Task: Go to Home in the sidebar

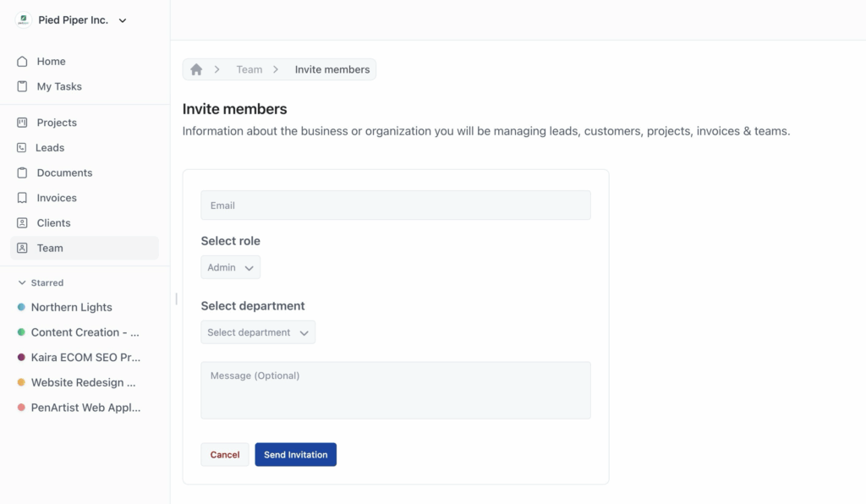Action: tap(51, 62)
